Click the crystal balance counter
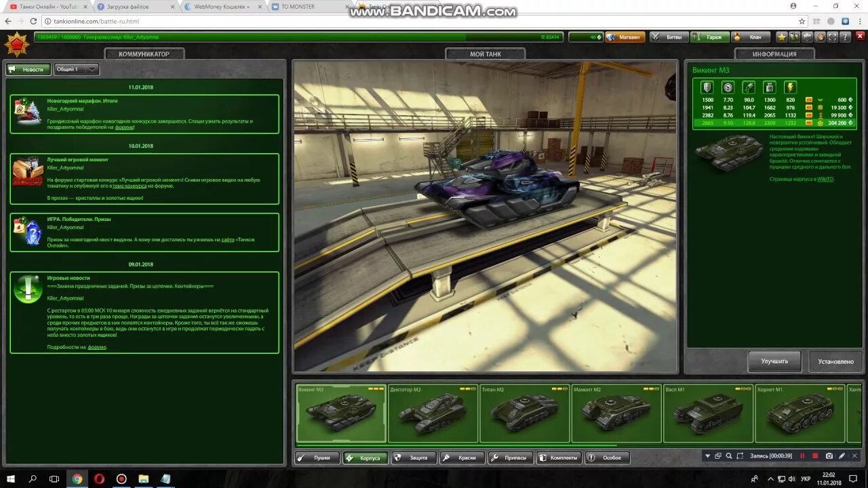 pos(586,37)
